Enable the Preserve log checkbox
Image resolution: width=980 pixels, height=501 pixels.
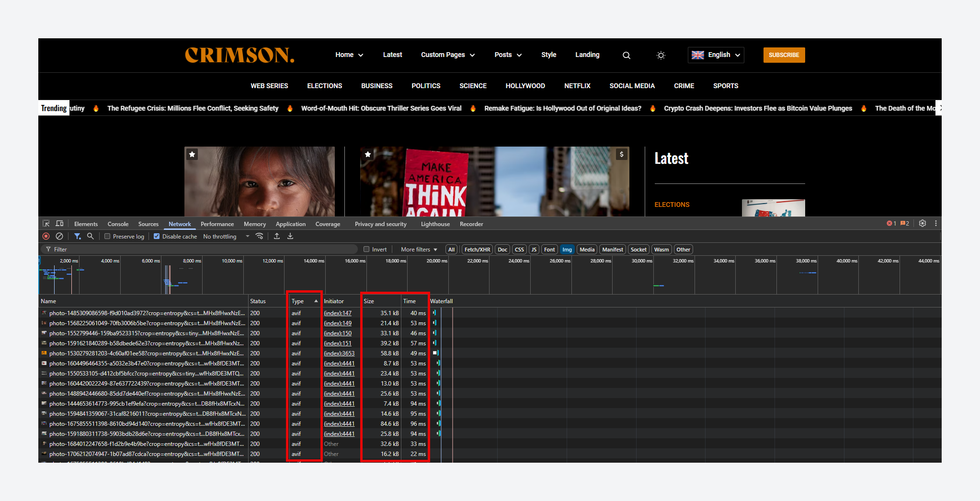(x=107, y=236)
